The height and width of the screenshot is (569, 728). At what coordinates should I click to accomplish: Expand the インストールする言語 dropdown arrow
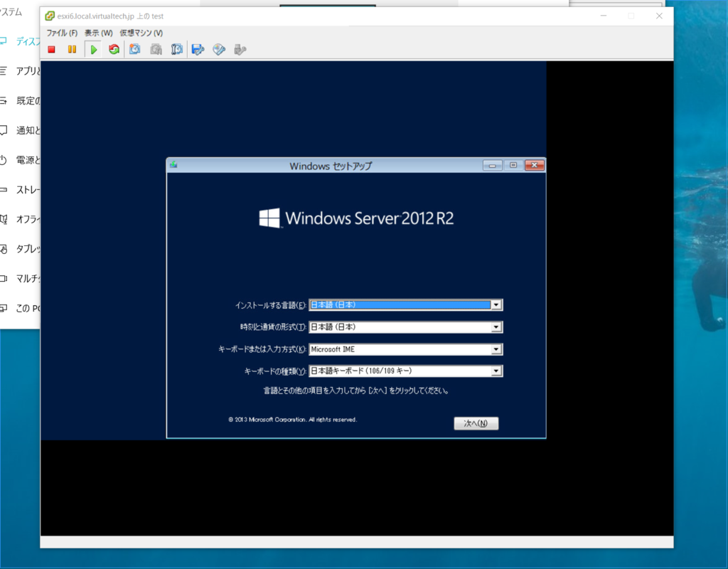tap(496, 304)
